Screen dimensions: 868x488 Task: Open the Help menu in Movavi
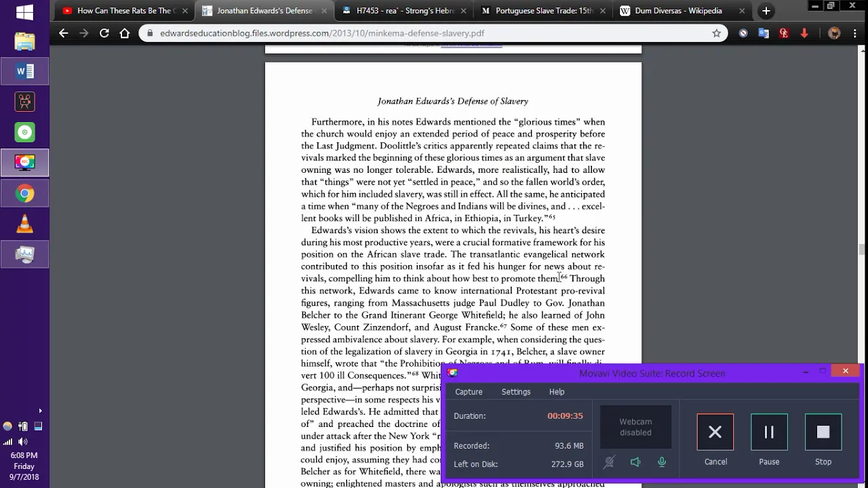[557, 392]
